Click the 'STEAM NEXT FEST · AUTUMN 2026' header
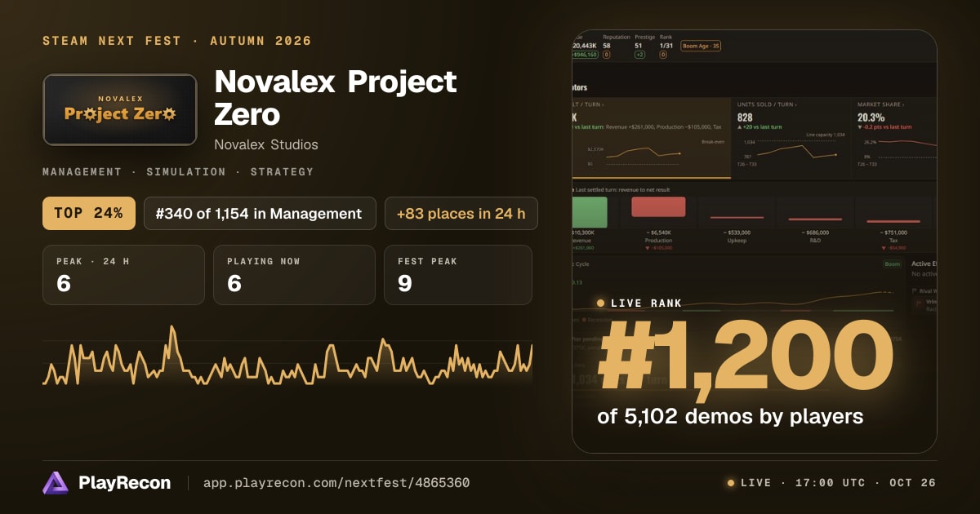This screenshot has height=514, width=980. pyautogui.click(x=177, y=41)
